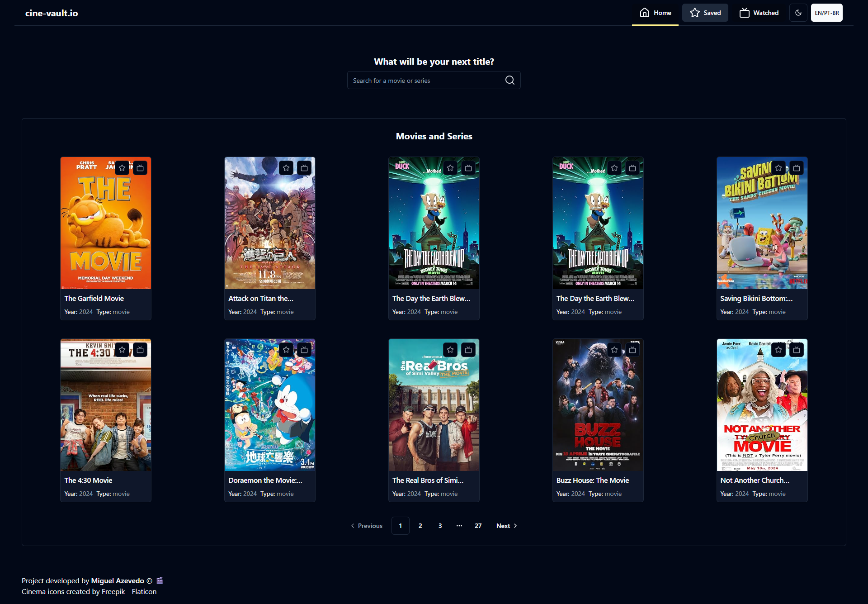The image size is (868, 604).
Task: Toggle dark mode with moon icon
Action: (x=798, y=13)
